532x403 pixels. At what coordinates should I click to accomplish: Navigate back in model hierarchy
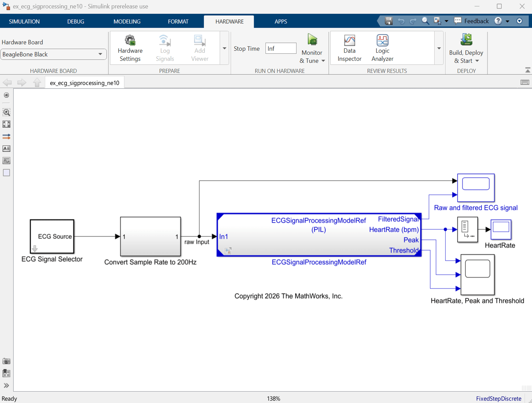click(x=7, y=83)
